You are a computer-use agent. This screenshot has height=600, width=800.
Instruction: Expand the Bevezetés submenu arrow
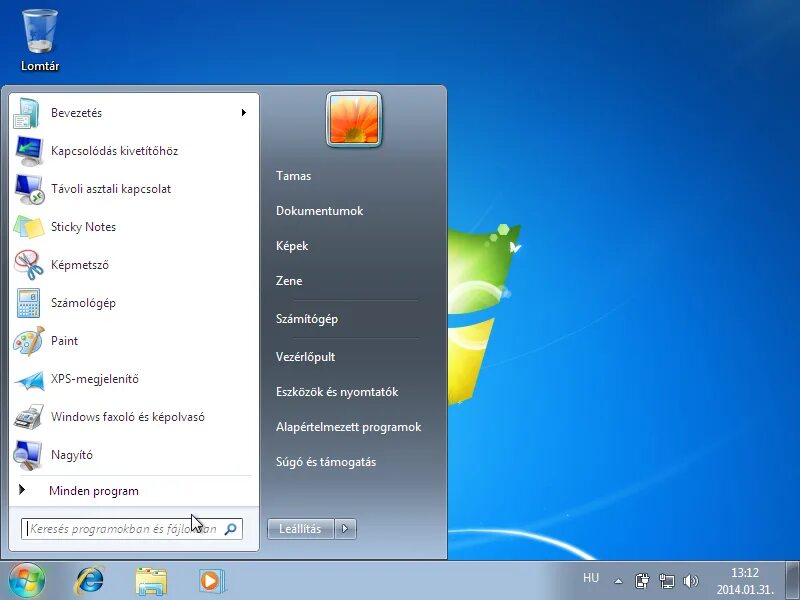pos(244,112)
